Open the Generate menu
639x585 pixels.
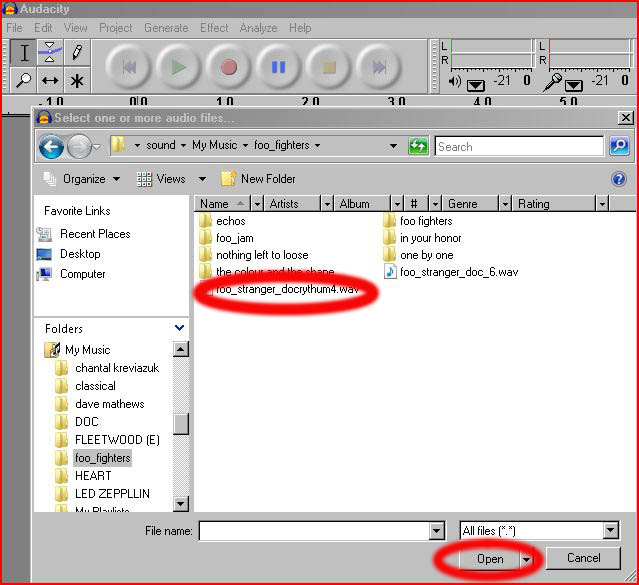166,28
